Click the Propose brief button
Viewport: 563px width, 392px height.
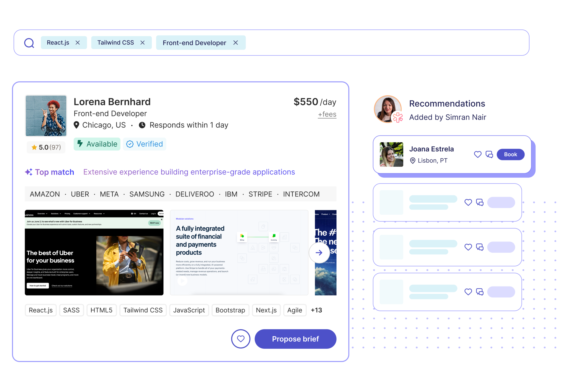(295, 339)
